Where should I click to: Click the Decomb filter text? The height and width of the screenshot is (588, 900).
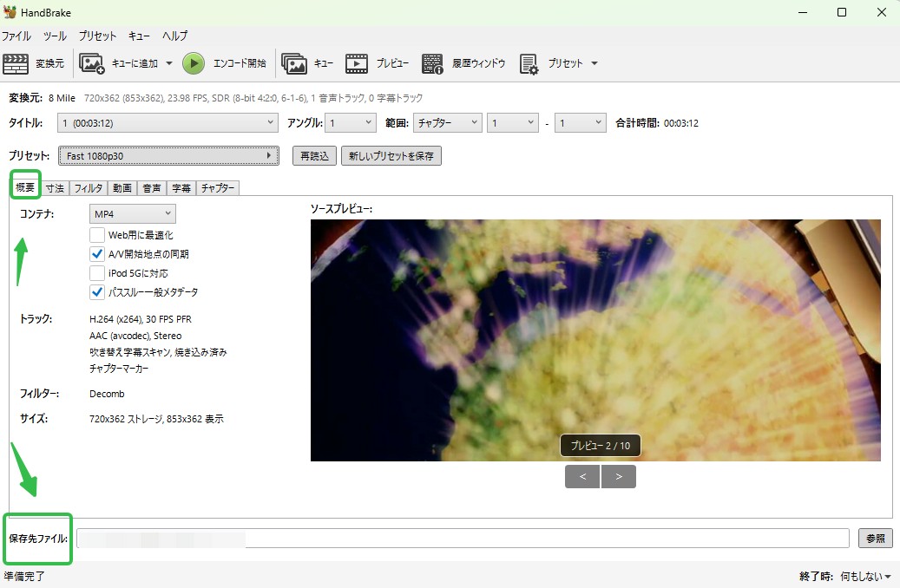[107, 394]
